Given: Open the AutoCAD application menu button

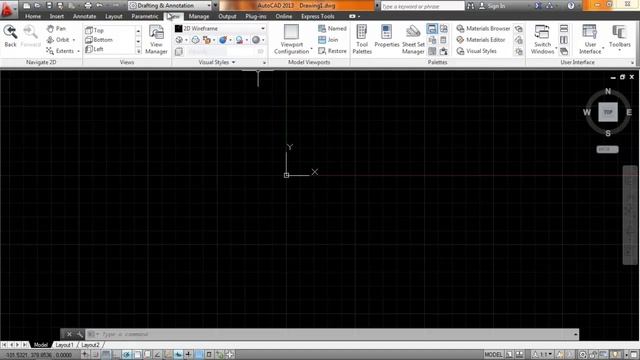Looking at the screenshot, I should click(x=8, y=9).
